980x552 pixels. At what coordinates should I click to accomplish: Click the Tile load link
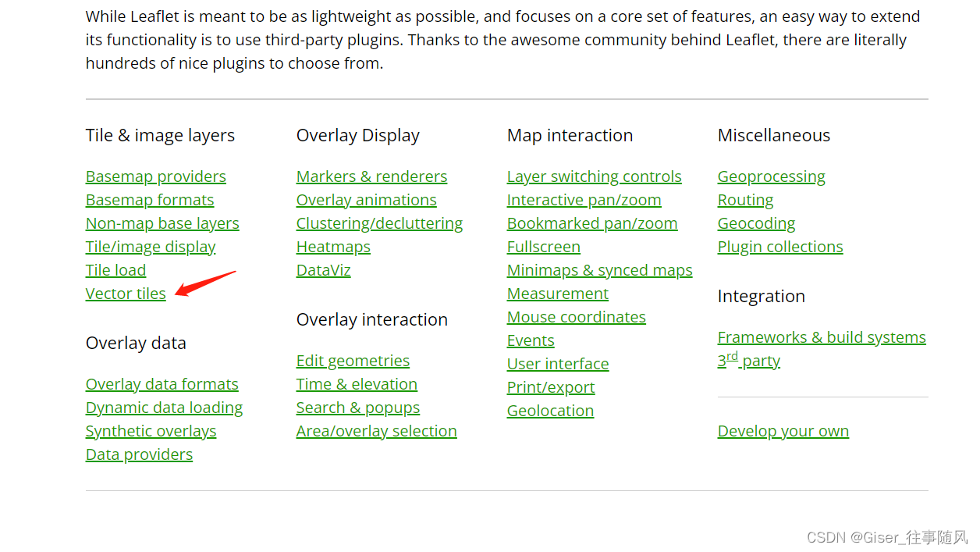click(115, 270)
